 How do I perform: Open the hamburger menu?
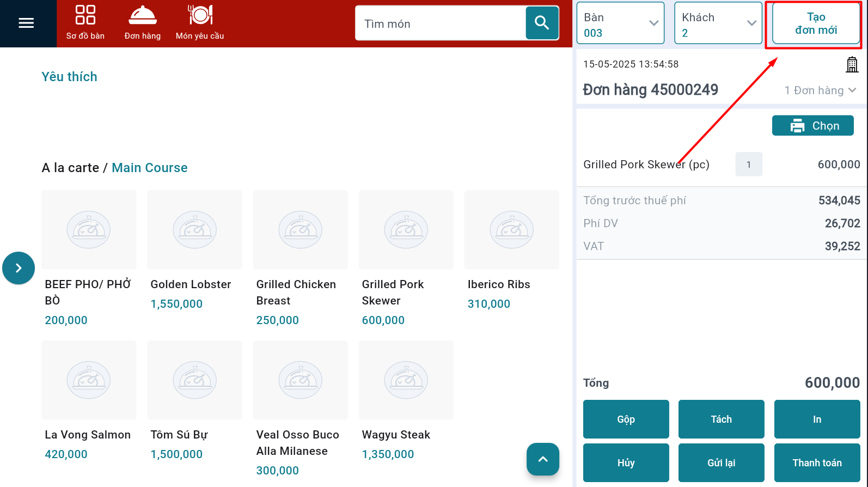click(x=26, y=23)
